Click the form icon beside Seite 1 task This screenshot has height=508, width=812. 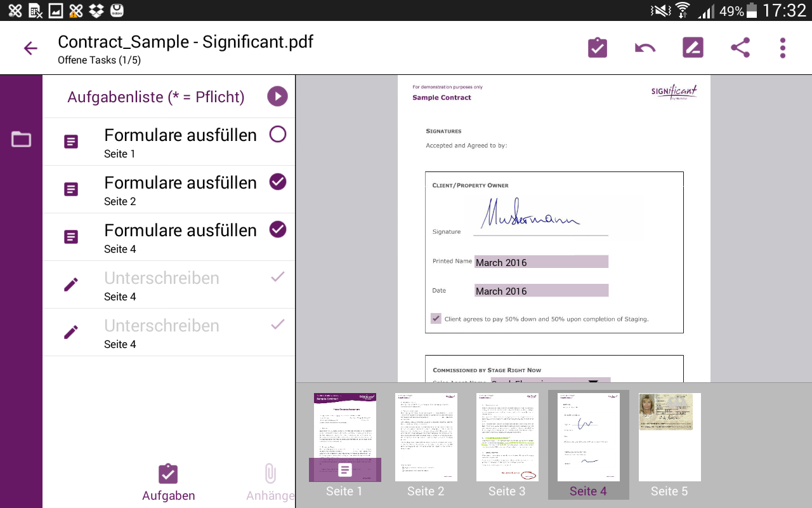tap(71, 142)
